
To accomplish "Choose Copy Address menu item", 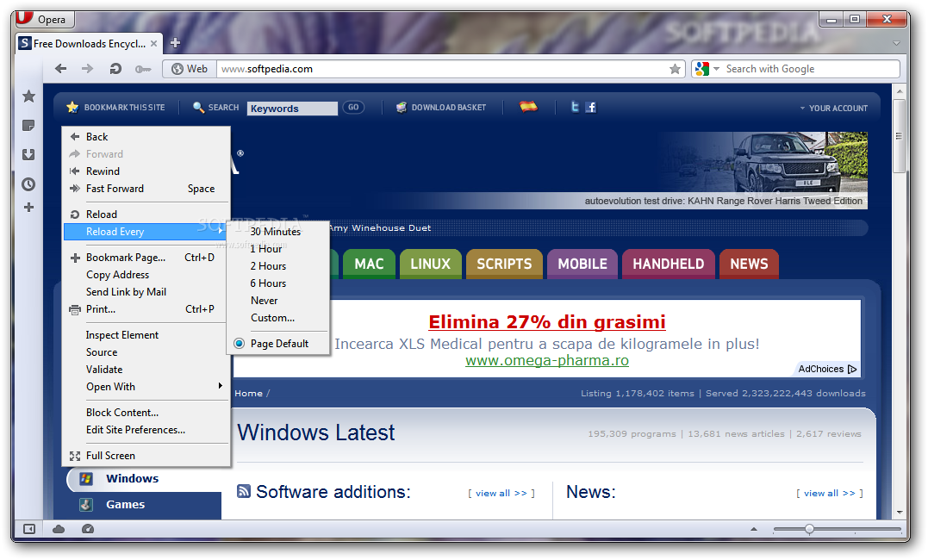I will point(146,275).
